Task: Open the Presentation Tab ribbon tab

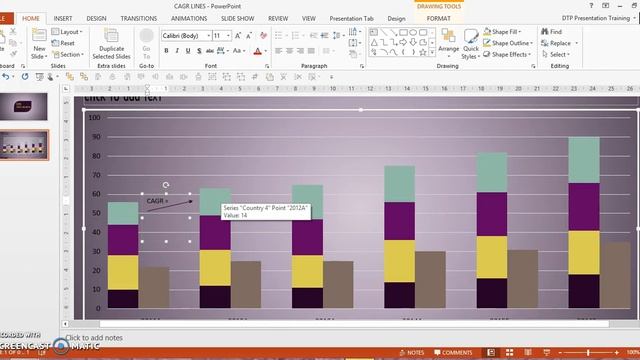Action: pyautogui.click(x=351, y=18)
